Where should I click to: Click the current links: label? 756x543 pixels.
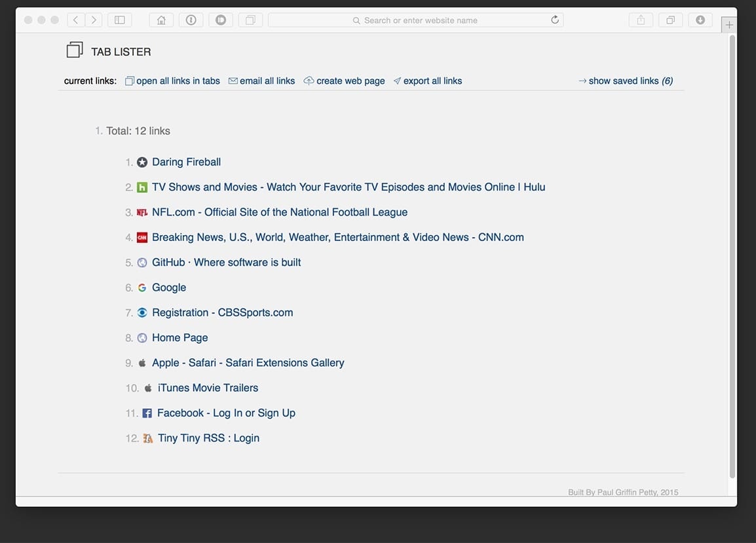pos(90,81)
